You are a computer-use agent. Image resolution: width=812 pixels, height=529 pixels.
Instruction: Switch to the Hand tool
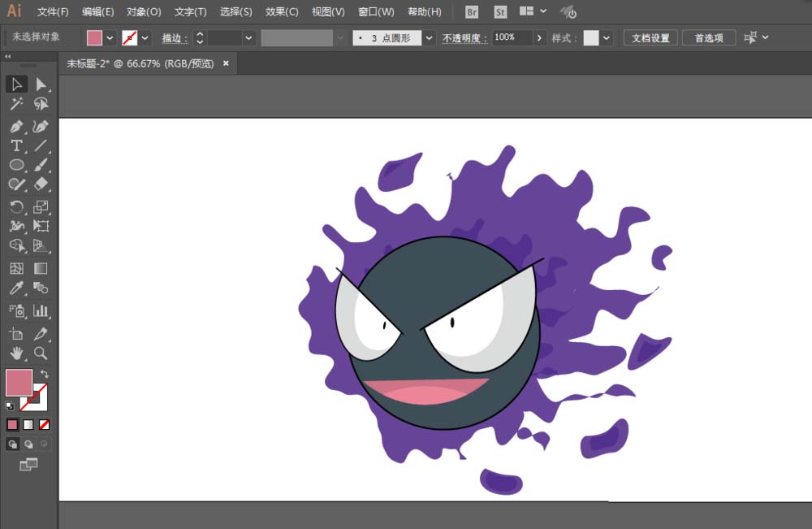click(x=16, y=353)
